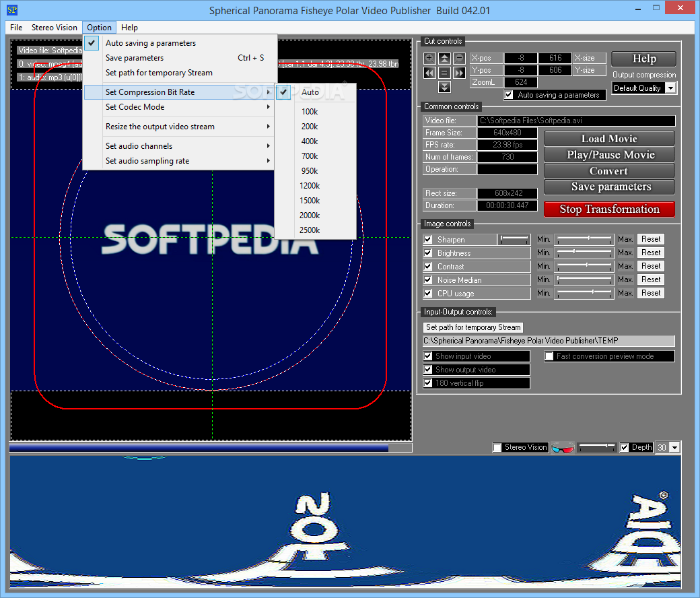
Task: Expand the Set audio sampling rate submenu
Action: 178,161
